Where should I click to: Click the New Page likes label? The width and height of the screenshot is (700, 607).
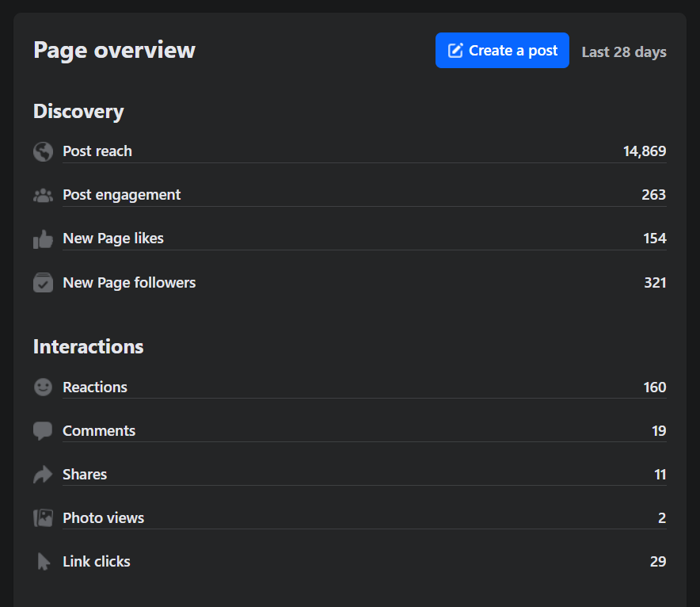click(x=113, y=239)
